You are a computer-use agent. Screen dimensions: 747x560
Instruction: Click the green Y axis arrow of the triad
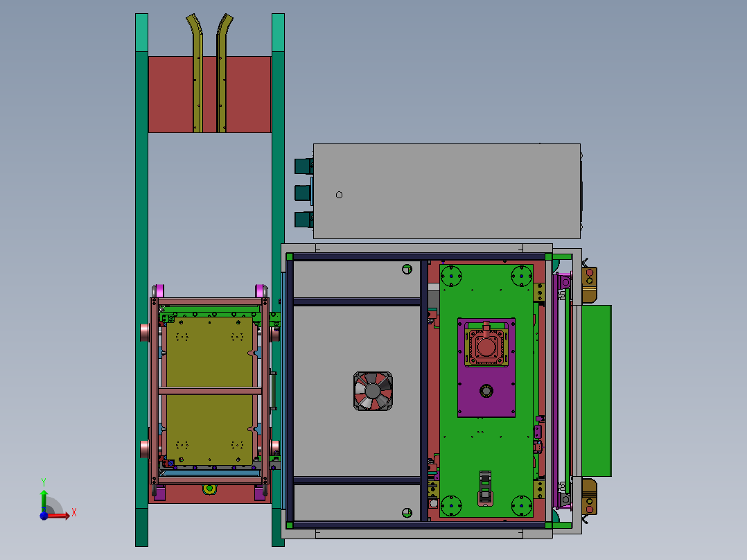tap(44, 500)
